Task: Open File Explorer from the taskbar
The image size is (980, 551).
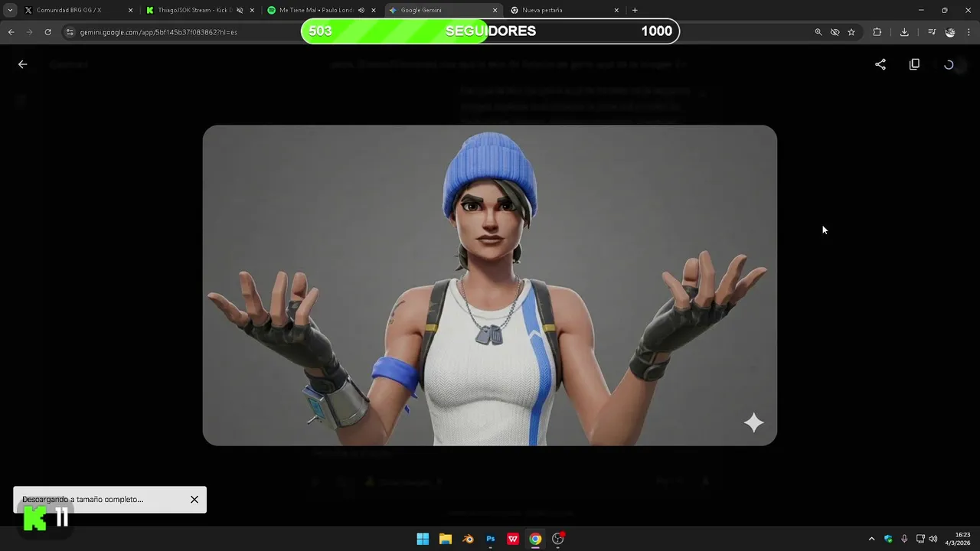Action: (x=446, y=539)
